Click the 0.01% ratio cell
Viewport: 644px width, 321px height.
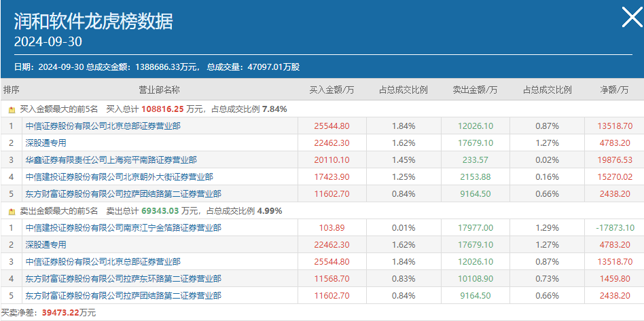click(x=404, y=227)
